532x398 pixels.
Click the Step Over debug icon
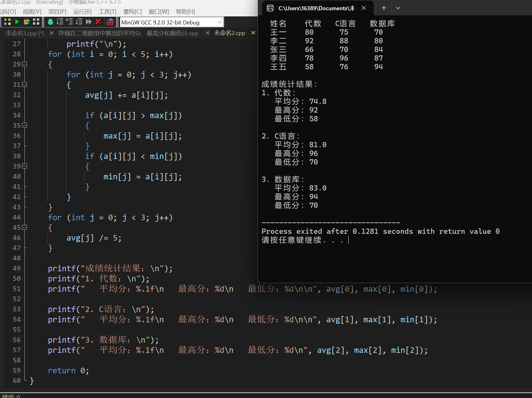[x=60, y=22]
